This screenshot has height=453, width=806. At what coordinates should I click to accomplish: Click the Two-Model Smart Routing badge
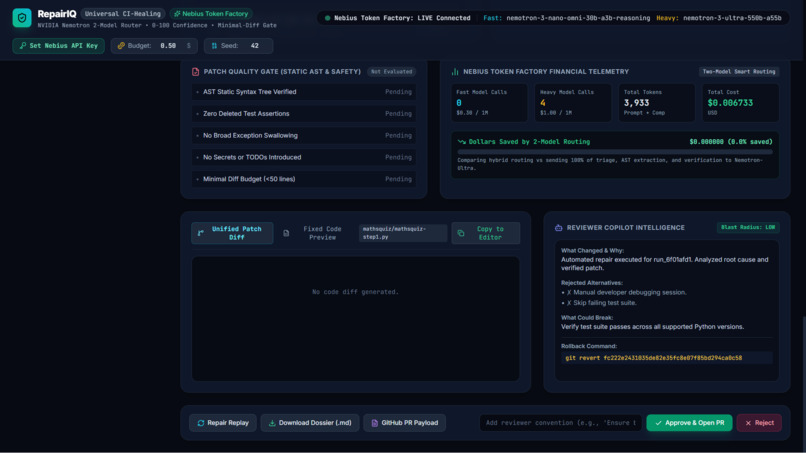(x=739, y=71)
